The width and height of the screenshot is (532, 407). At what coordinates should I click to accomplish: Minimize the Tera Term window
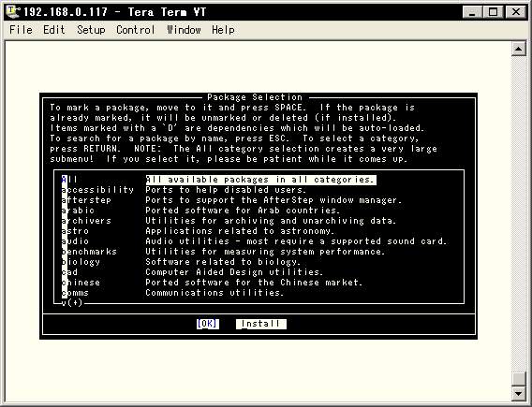click(472, 12)
